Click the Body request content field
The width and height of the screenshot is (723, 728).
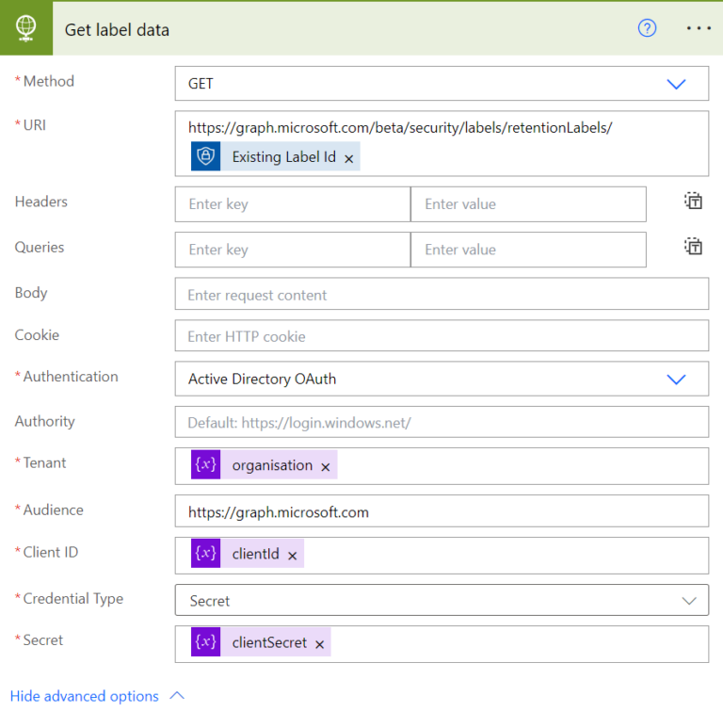click(x=442, y=295)
